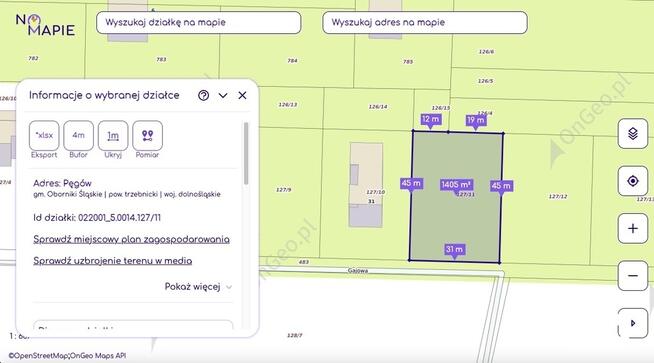This screenshot has height=363, width=654.
Task: Select parcel 127/9 on the map
Action: point(284,190)
